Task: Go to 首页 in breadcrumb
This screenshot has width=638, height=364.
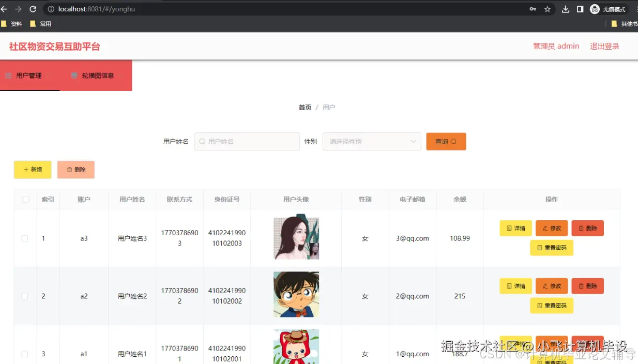Action: [305, 108]
